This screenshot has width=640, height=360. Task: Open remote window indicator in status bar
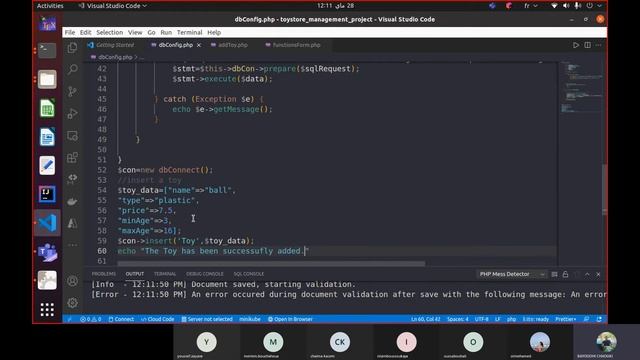point(69,319)
